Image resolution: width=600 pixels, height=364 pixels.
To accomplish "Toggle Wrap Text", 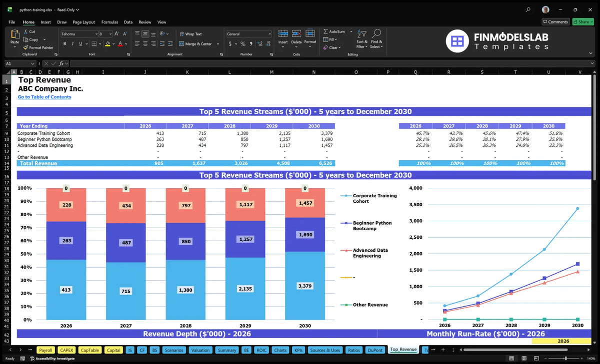I will [x=190, y=34].
